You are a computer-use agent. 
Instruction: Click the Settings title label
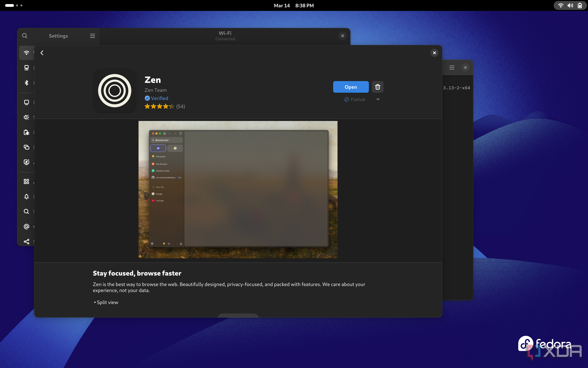[58, 36]
